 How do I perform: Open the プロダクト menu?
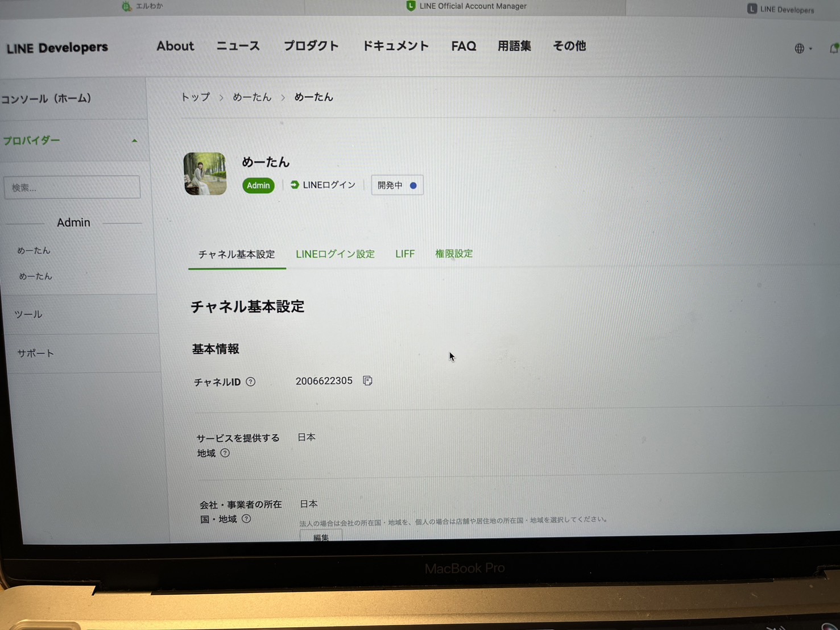pos(311,46)
